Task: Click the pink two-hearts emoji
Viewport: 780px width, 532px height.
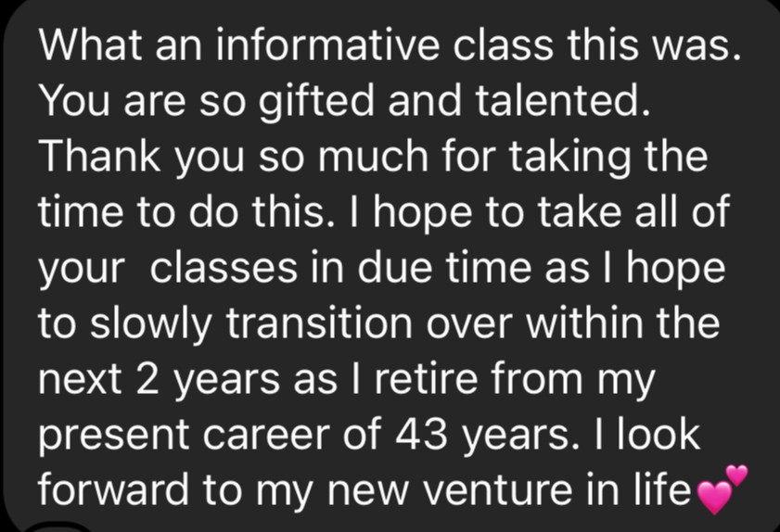Action: click(721, 489)
